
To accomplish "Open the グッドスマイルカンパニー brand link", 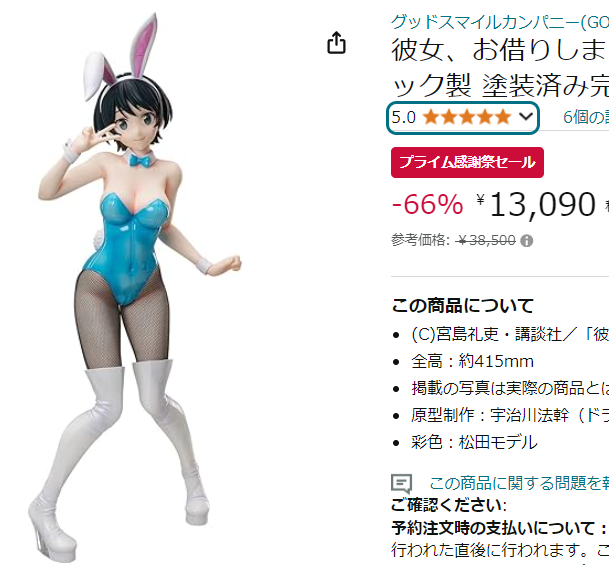I will click(x=500, y=22).
